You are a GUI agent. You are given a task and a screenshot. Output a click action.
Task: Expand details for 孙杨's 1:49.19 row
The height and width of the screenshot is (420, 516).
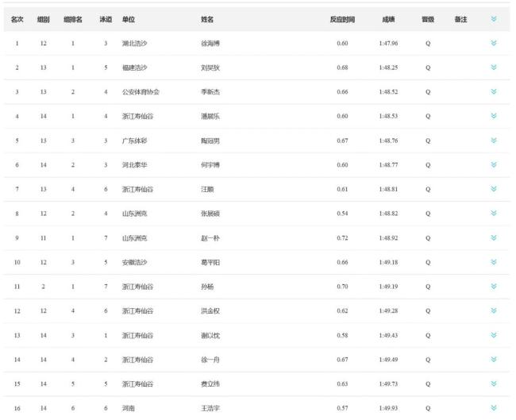[494, 287]
